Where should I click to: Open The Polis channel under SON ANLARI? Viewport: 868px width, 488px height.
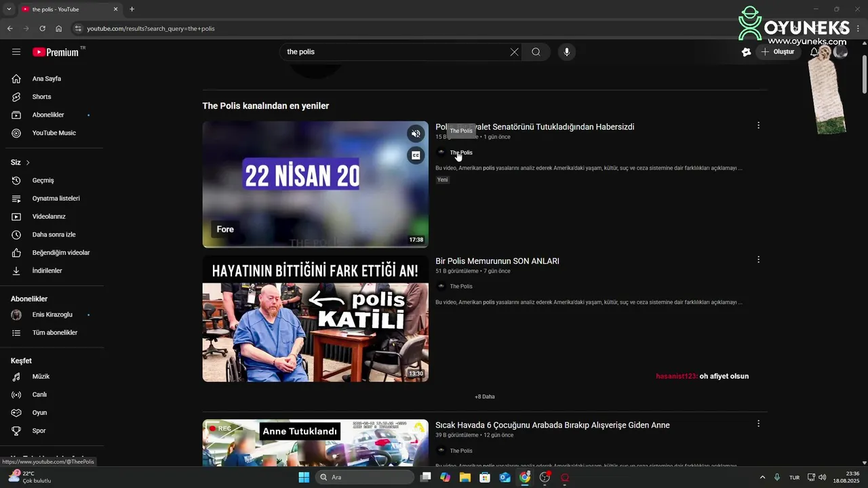pyautogui.click(x=461, y=287)
